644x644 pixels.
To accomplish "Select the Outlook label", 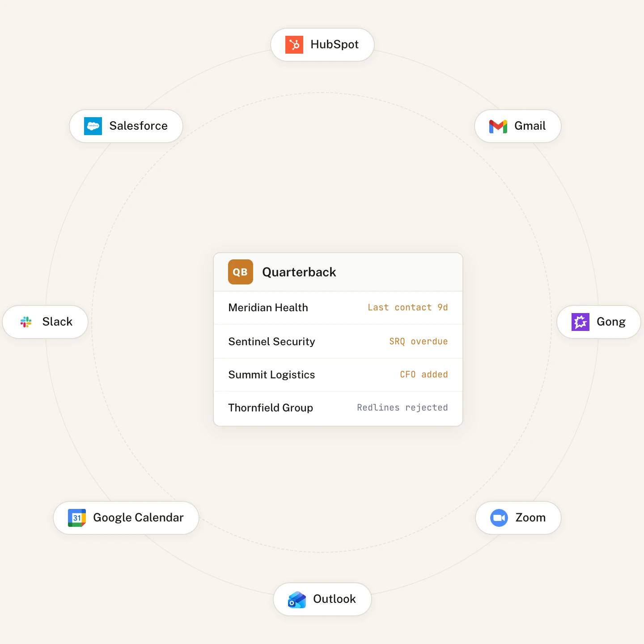I will click(335, 599).
